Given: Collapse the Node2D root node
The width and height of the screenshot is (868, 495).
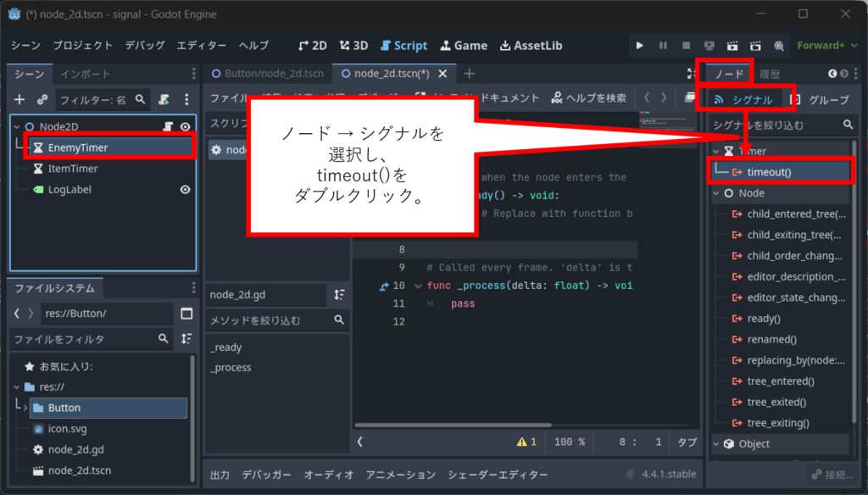Looking at the screenshot, I should point(17,127).
